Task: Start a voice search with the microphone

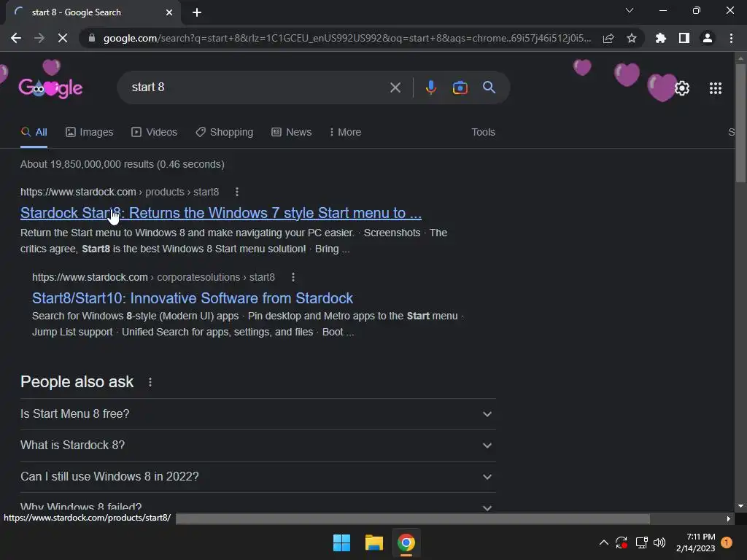Action: pos(430,87)
